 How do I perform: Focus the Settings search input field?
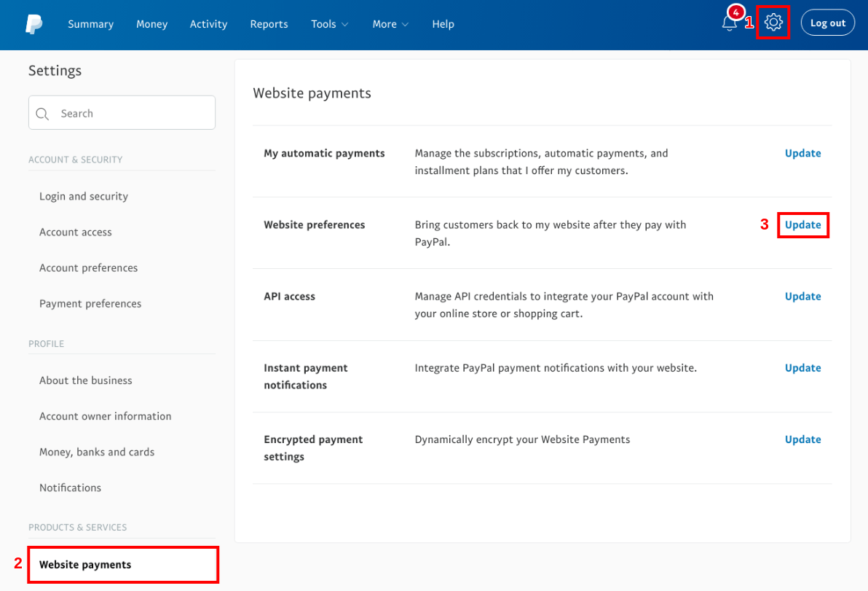131,114
